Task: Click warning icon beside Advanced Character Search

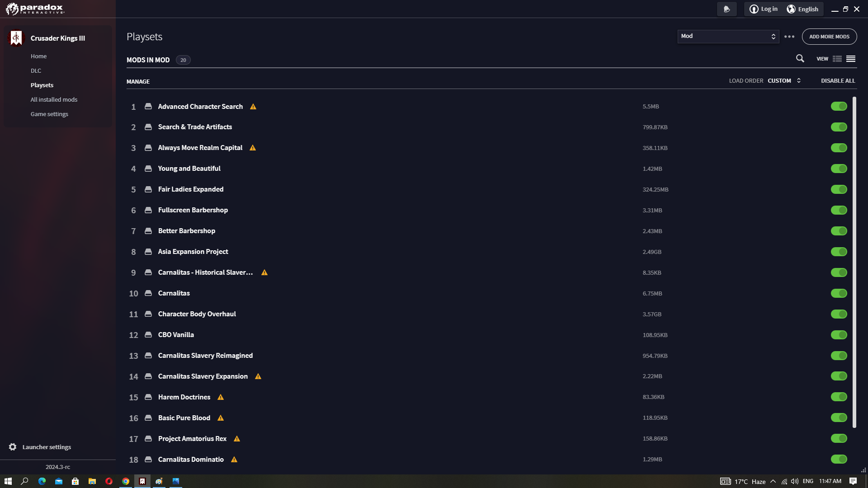Action: click(x=253, y=107)
